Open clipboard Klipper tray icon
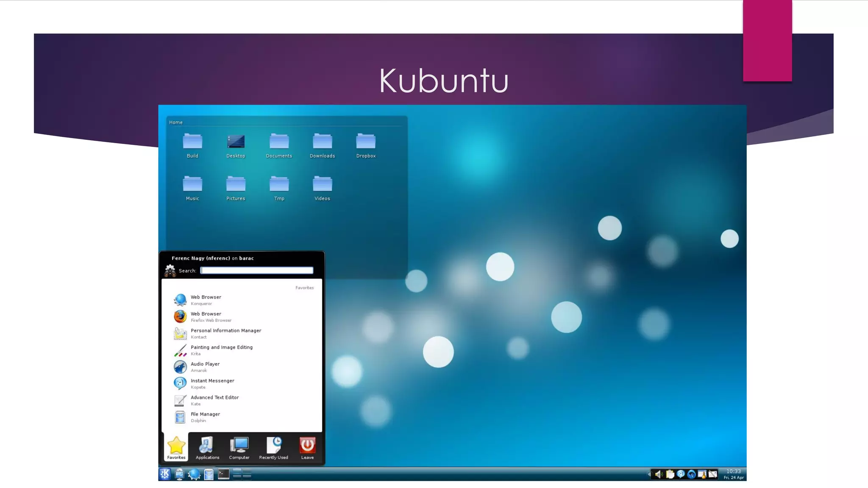Image resolution: width=868 pixels, height=488 pixels. click(x=670, y=474)
